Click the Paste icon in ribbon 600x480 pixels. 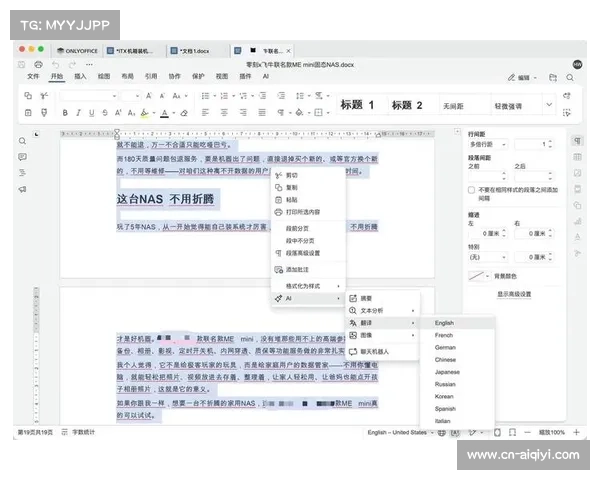pyautogui.click(x=28, y=113)
